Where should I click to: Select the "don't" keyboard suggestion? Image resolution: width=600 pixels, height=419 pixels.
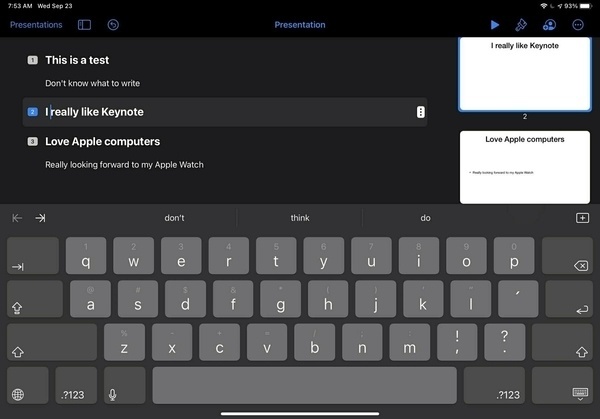coord(175,218)
